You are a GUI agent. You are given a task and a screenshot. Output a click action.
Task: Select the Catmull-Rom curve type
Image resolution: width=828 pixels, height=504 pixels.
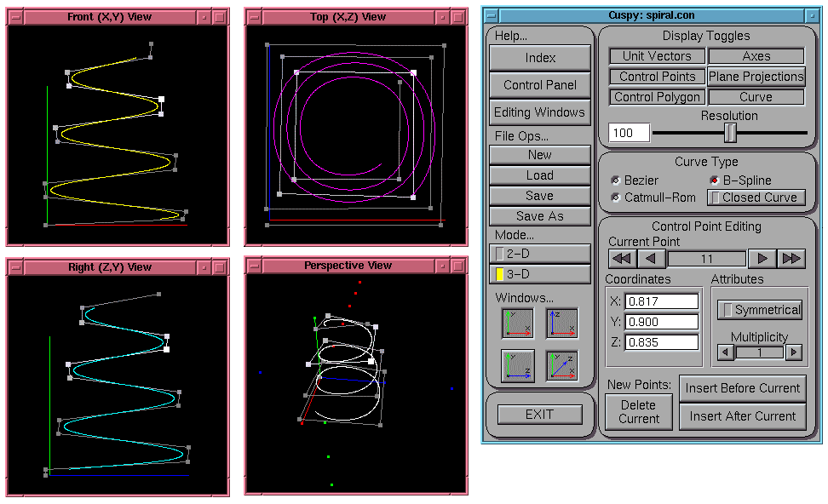[x=616, y=198]
